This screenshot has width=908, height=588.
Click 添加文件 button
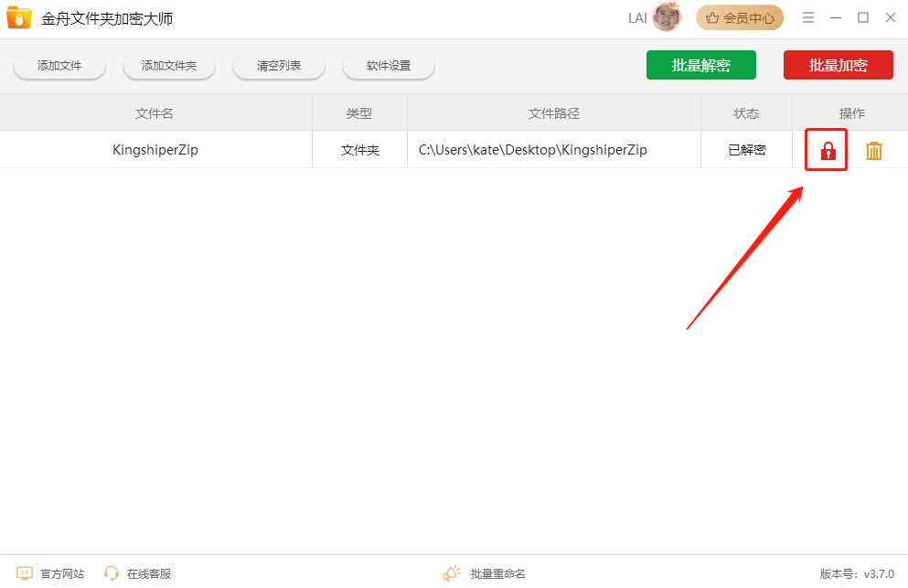click(x=59, y=66)
